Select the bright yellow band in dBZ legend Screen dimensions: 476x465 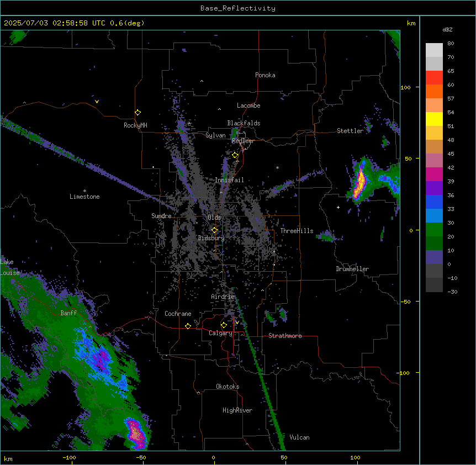coord(434,119)
